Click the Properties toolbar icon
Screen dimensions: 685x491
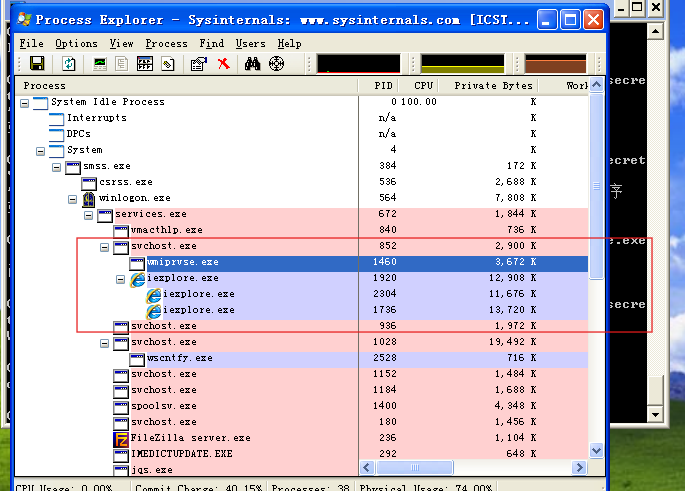[x=198, y=64]
